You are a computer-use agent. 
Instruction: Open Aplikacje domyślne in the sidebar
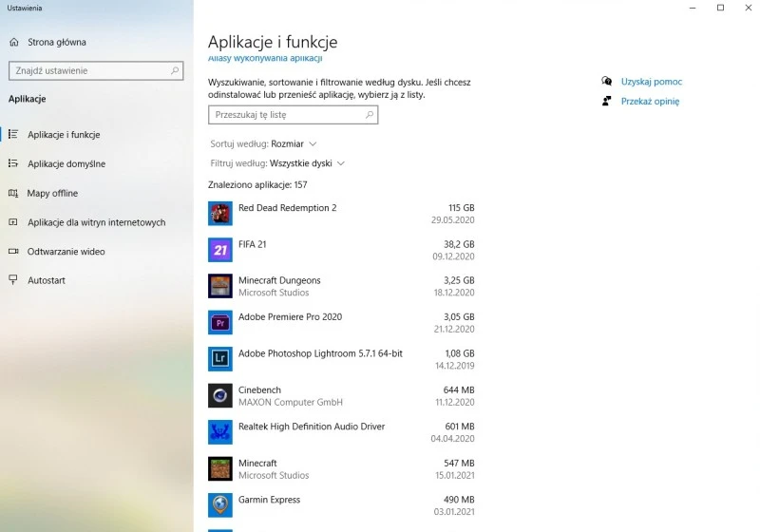click(x=66, y=164)
